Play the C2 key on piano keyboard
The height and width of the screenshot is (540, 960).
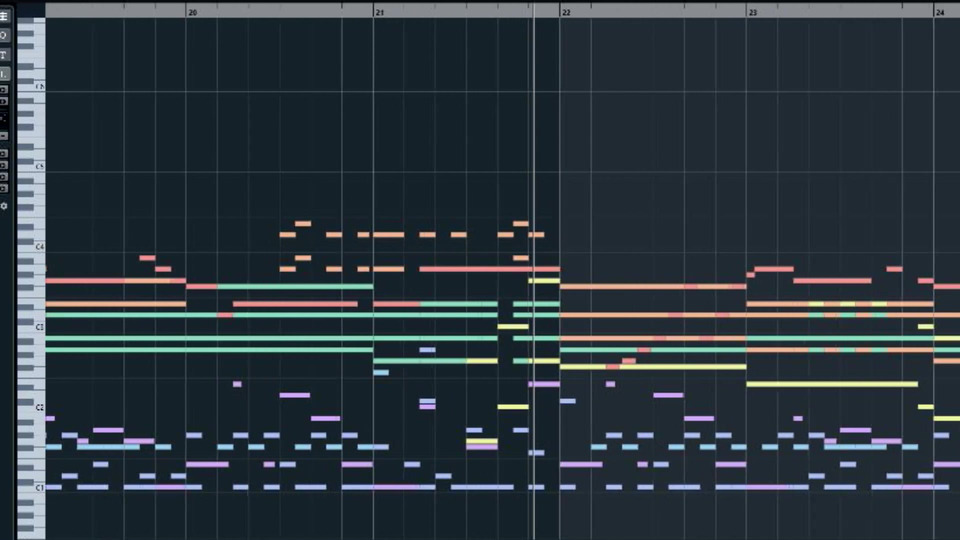[32, 407]
